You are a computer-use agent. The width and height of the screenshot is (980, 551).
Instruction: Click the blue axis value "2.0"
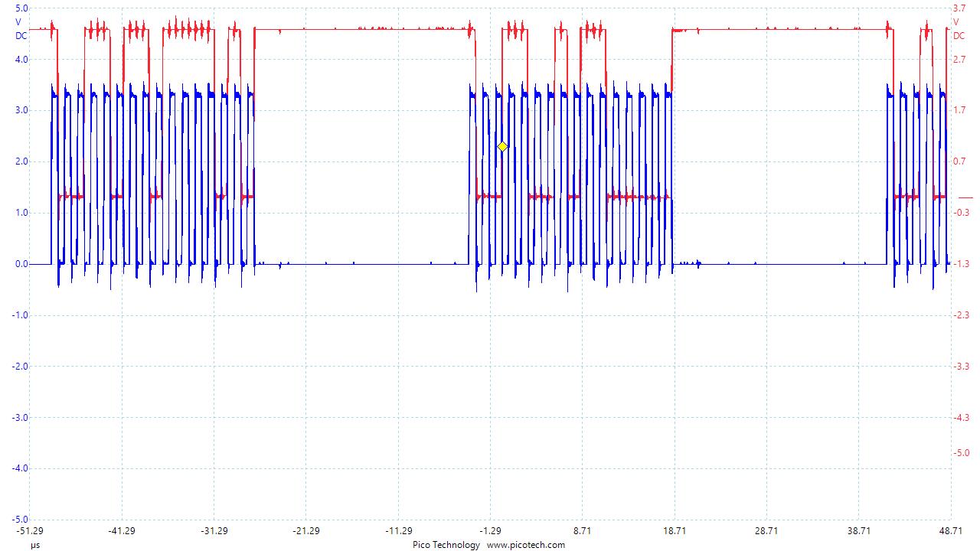click(x=21, y=162)
